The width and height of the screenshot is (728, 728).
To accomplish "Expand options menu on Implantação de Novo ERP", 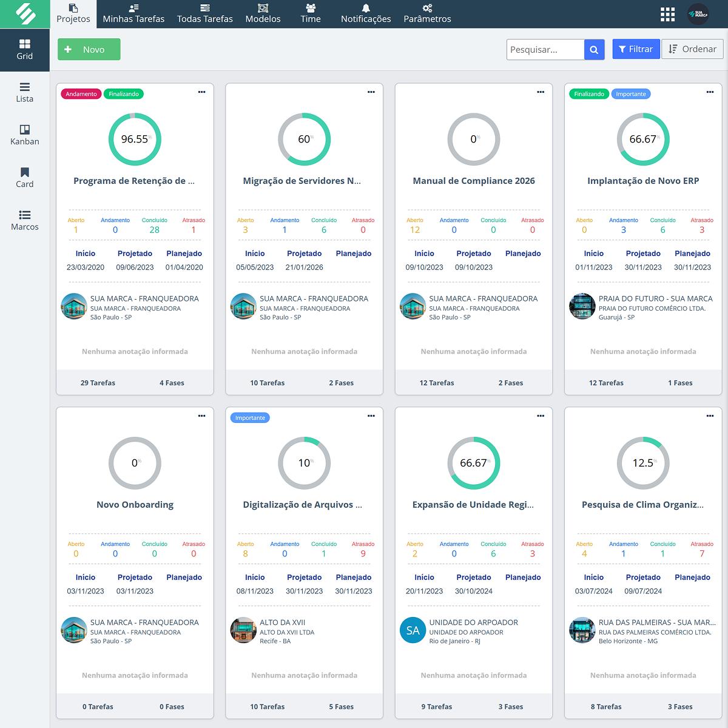I will 710,92.
